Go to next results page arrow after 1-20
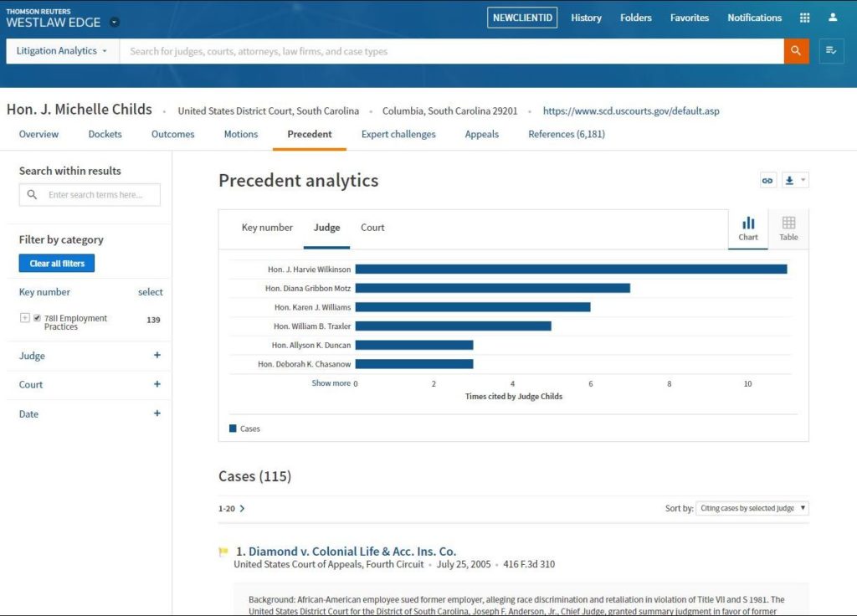Image resolution: width=857 pixels, height=616 pixels. (242, 508)
